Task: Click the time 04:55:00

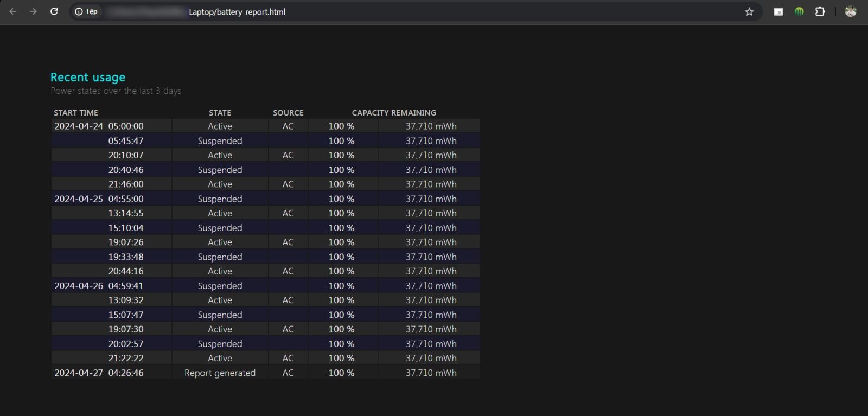Action: [126, 199]
